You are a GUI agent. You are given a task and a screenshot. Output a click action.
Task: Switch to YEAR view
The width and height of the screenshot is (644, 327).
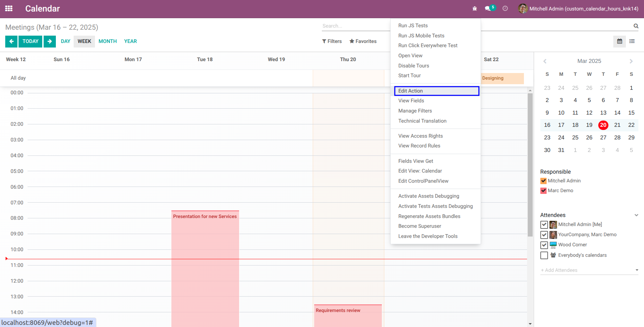click(131, 41)
